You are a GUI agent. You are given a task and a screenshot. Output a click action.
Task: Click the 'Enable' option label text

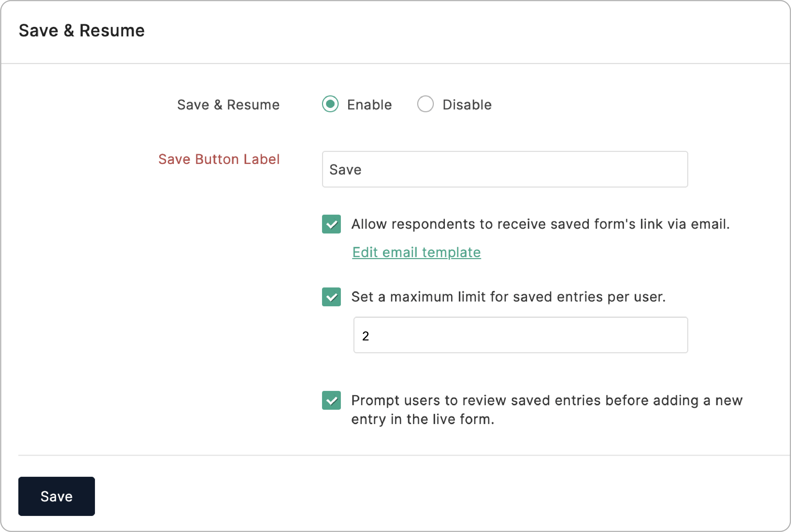369,105
